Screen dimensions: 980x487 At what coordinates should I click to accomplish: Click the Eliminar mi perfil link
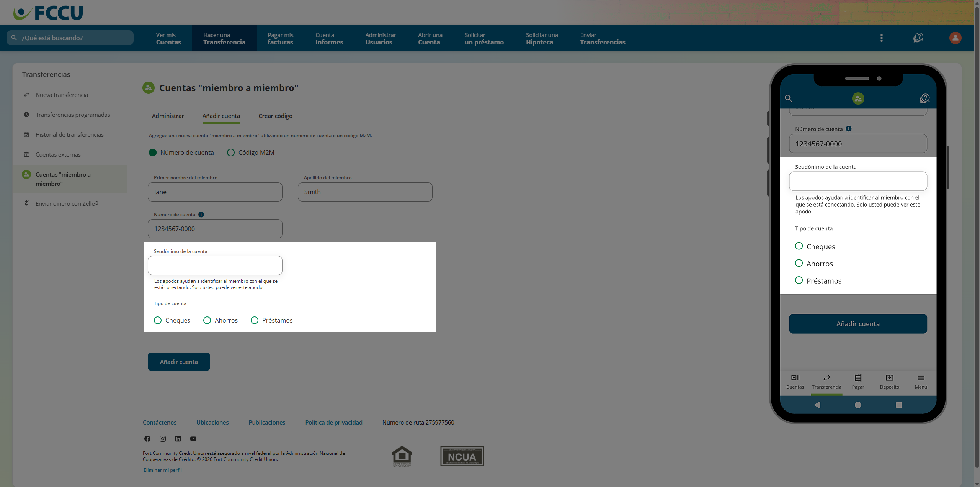(x=163, y=470)
